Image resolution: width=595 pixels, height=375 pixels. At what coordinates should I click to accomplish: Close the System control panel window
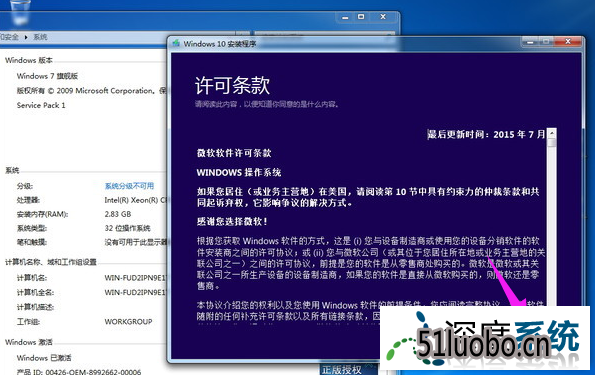pos(383,17)
